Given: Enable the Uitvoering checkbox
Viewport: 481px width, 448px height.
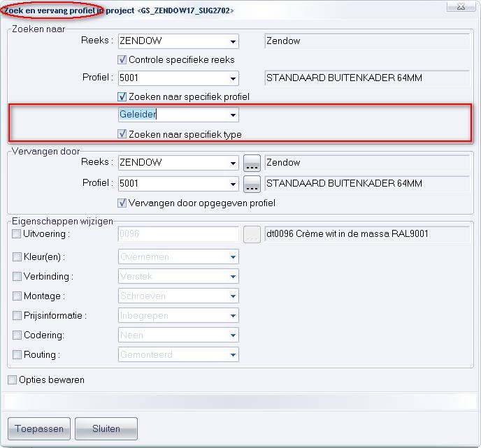Looking at the screenshot, I should coord(17,234).
